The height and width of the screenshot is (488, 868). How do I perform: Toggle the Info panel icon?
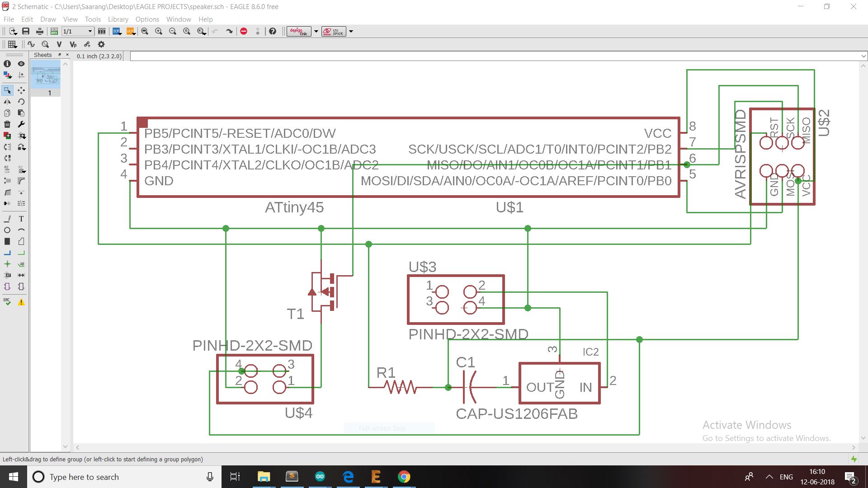[x=7, y=64]
